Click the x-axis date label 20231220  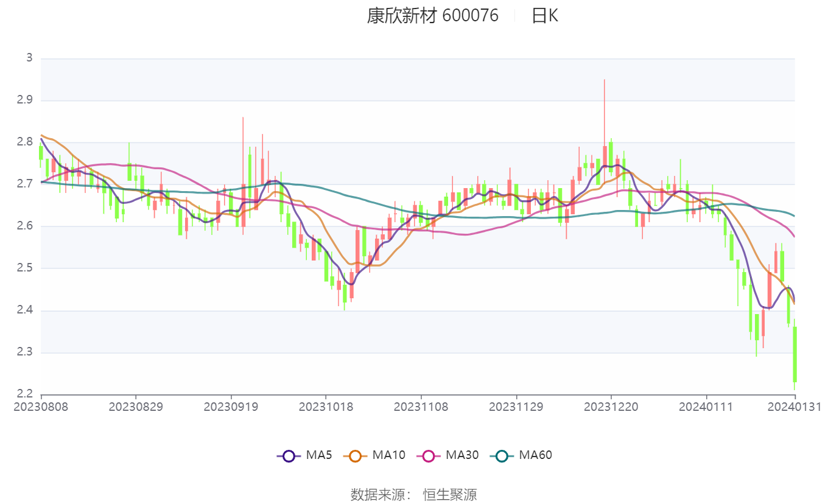611,407
